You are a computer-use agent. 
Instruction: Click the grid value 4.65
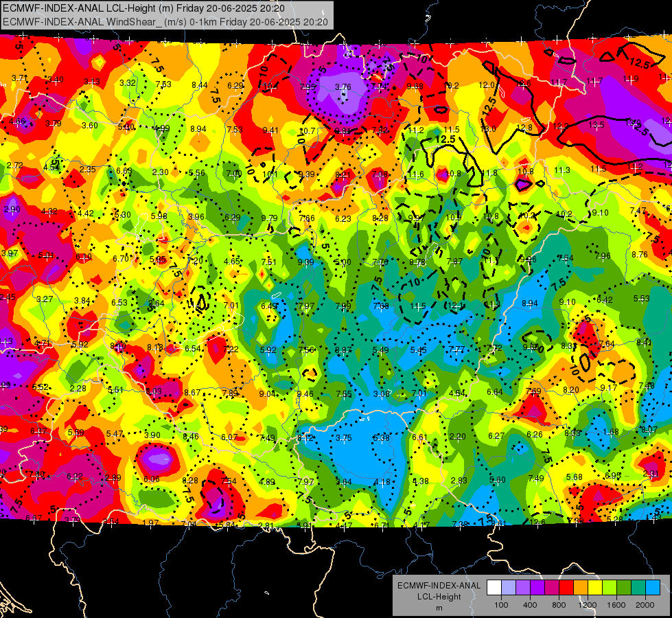click(232, 261)
